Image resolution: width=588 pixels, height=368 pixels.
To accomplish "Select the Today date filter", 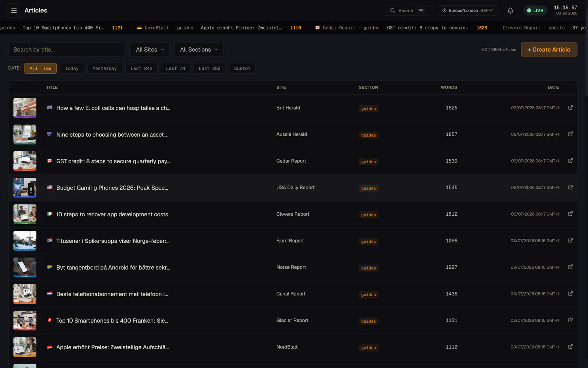I will click(72, 68).
